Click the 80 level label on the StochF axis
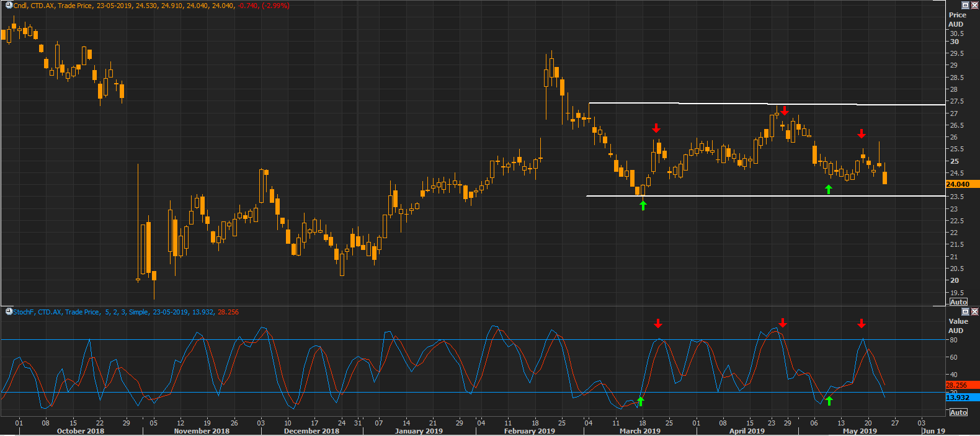980x436 pixels. 953,340
